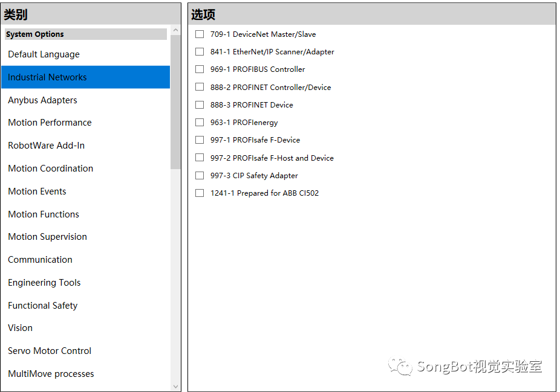The width and height of the screenshot is (560, 392).
Task: Click the System Options header
Action: pos(86,34)
